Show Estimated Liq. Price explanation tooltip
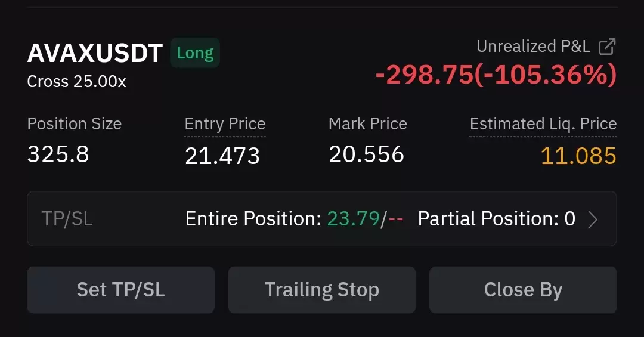The width and height of the screenshot is (644, 337). click(543, 124)
